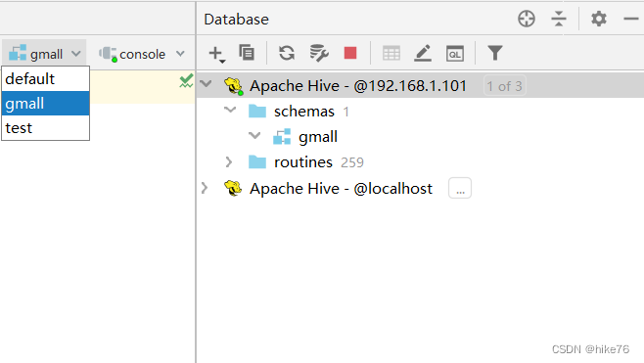644x363 pixels.
Task: Select Apache Hive - @localhost row
Action: [420, 189]
